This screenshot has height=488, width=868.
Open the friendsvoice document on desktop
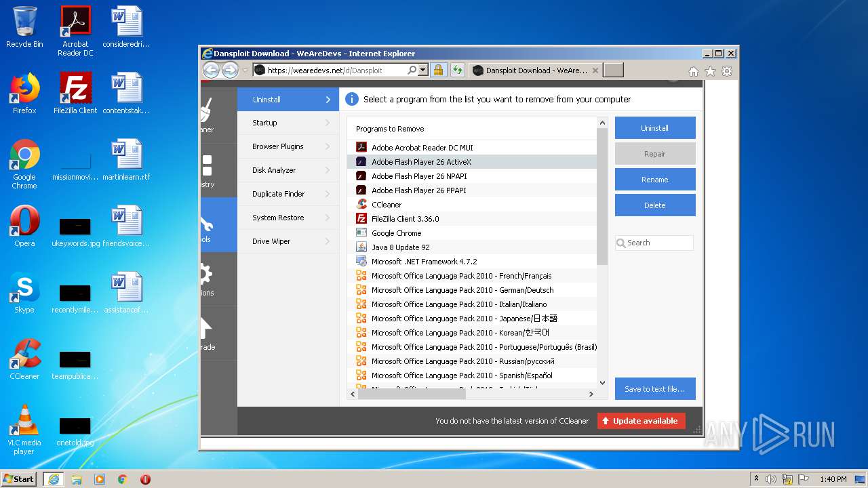coord(126,226)
